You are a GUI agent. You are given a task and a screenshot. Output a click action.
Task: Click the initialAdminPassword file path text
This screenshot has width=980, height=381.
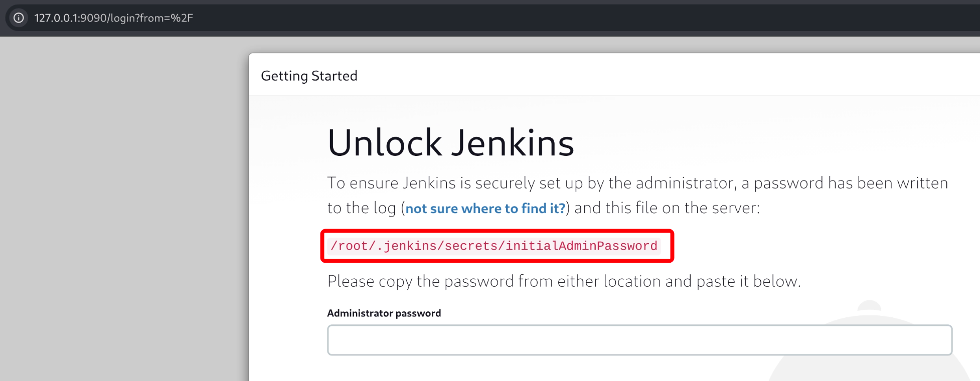click(494, 246)
